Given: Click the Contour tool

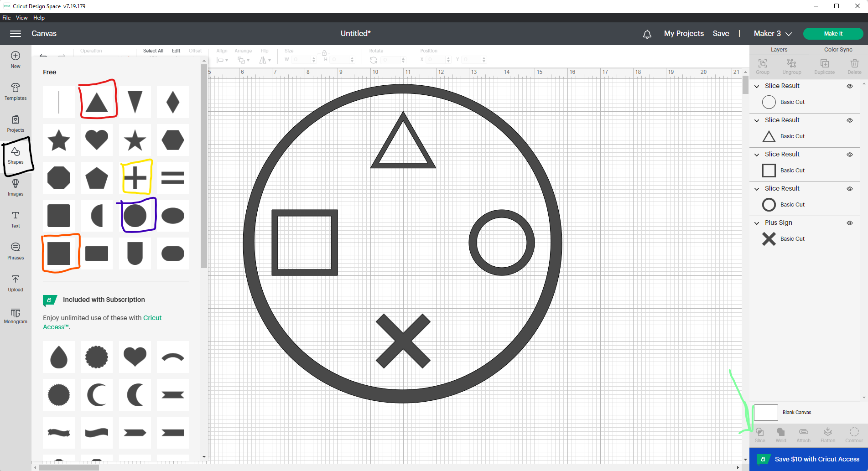Looking at the screenshot, I should (854, 435).
